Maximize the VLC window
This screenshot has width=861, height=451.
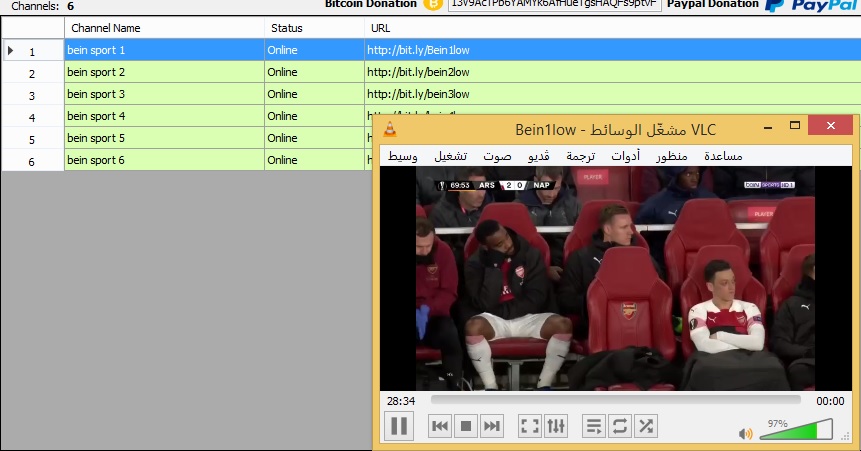point(795,126)
